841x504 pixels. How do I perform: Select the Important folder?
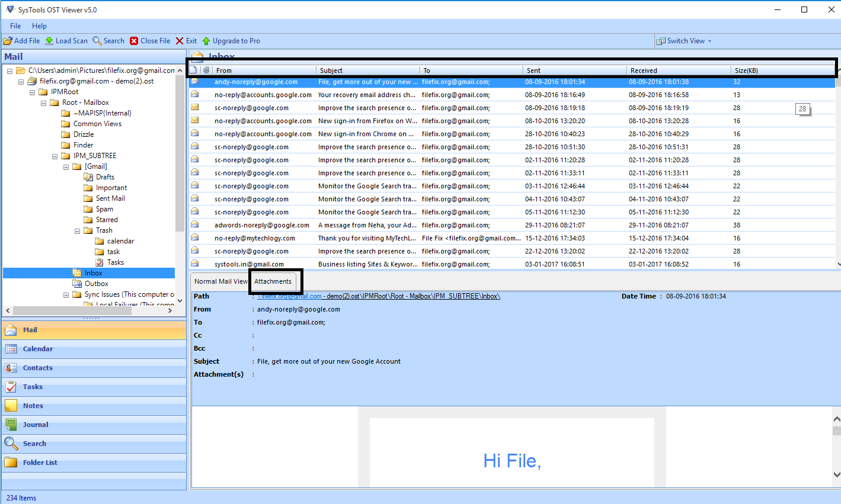(111, 188)
